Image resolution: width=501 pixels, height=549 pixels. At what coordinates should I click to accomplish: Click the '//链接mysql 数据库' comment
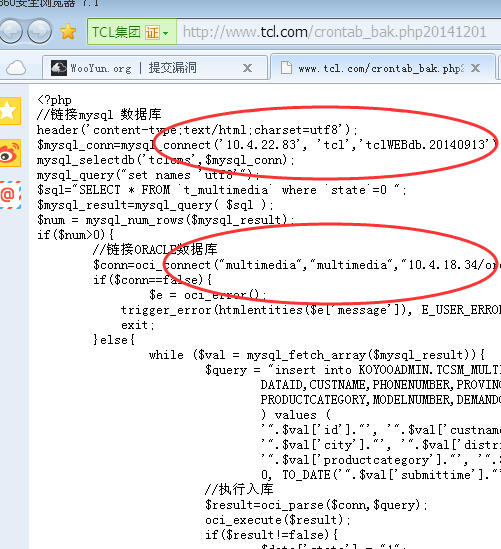(99, 114)
